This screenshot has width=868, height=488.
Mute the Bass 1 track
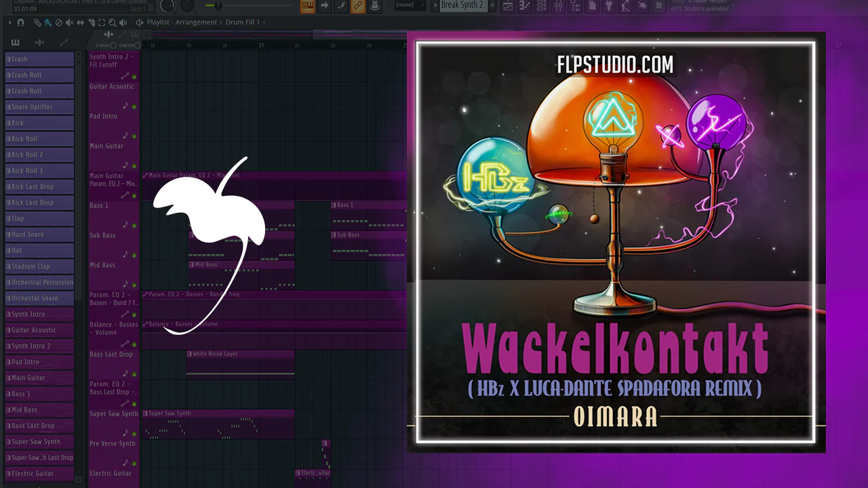[x=134, y=226]
